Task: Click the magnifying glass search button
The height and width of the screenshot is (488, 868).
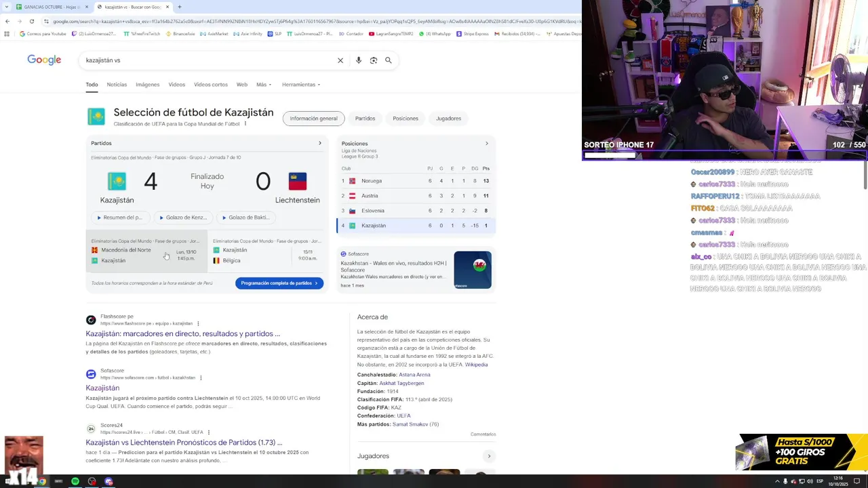Action: coord(389,60)
